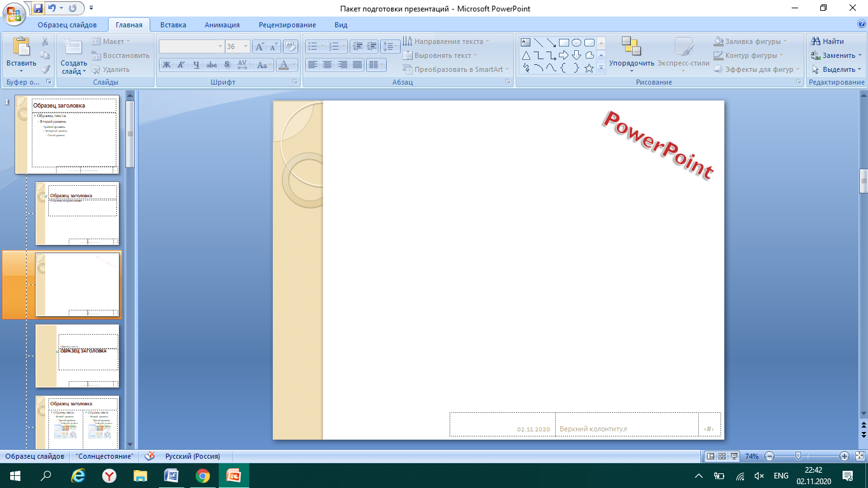Screen dimensions: 868x488
Task: Toggle underline (Ч) formatting
Action: pos(196,65)
